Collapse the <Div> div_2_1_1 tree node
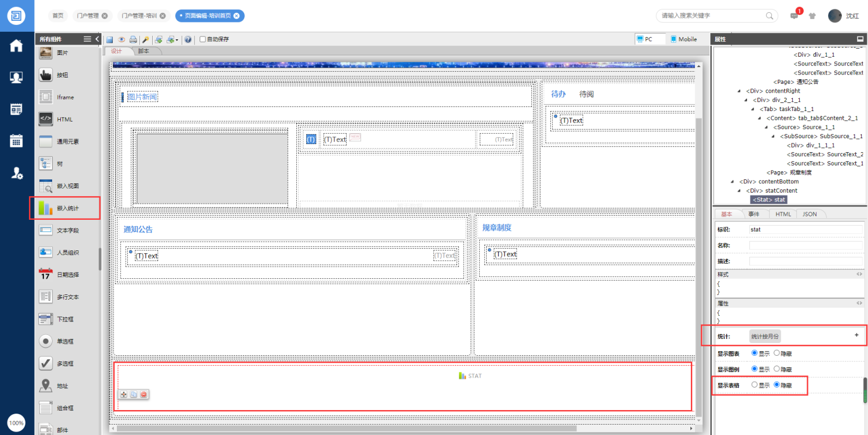This screenshot has height=435, width=868. coord(746,100)
